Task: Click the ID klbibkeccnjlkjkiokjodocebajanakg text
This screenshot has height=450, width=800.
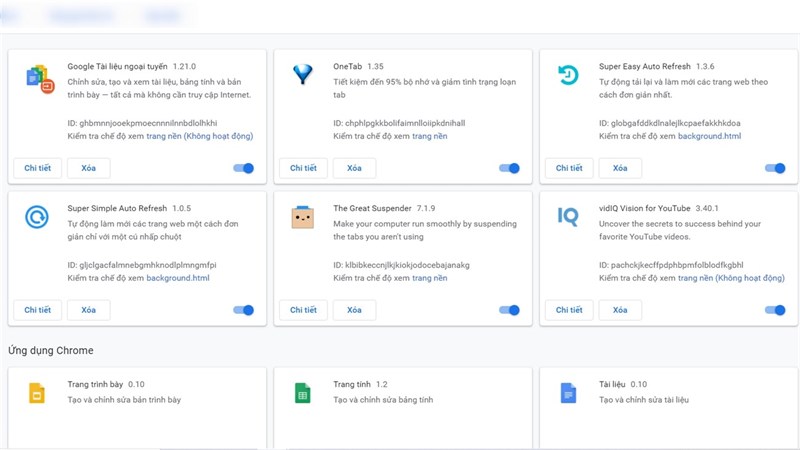Action: click(x=402, y=265)
